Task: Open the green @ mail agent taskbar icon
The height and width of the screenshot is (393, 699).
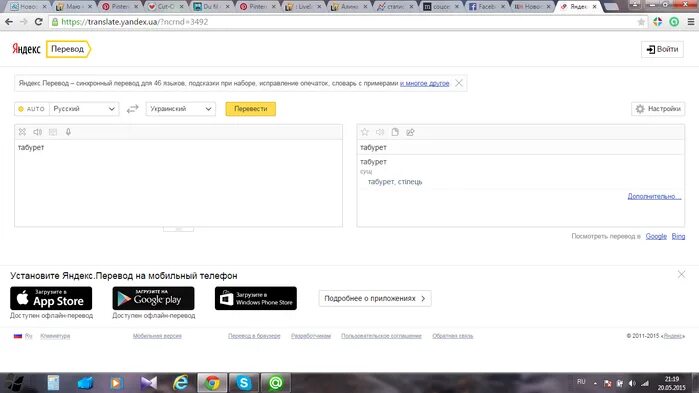Action: 275,383
